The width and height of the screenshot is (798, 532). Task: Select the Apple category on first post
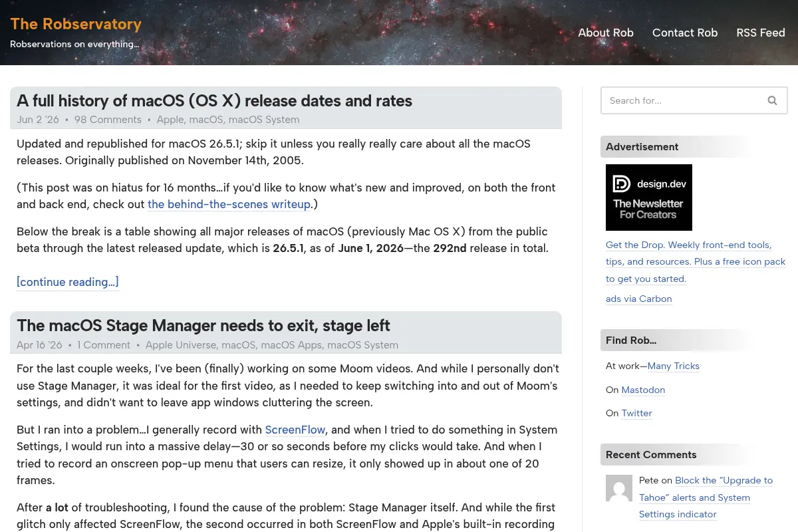[x=170, y=120]
